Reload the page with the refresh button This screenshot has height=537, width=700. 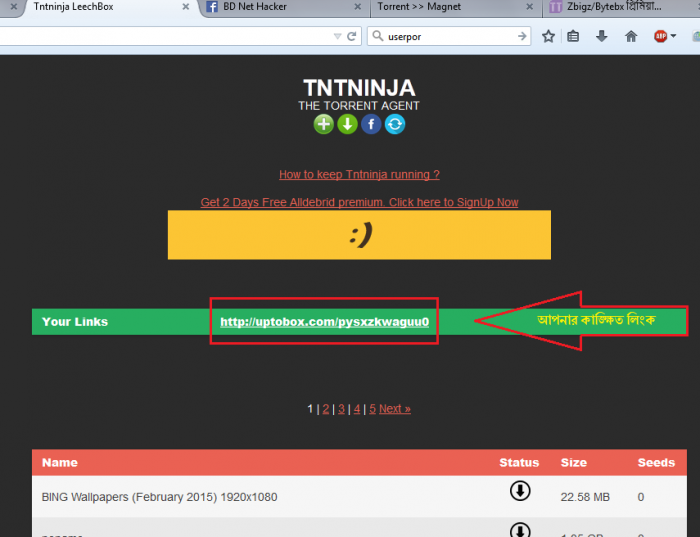(352, 36)
